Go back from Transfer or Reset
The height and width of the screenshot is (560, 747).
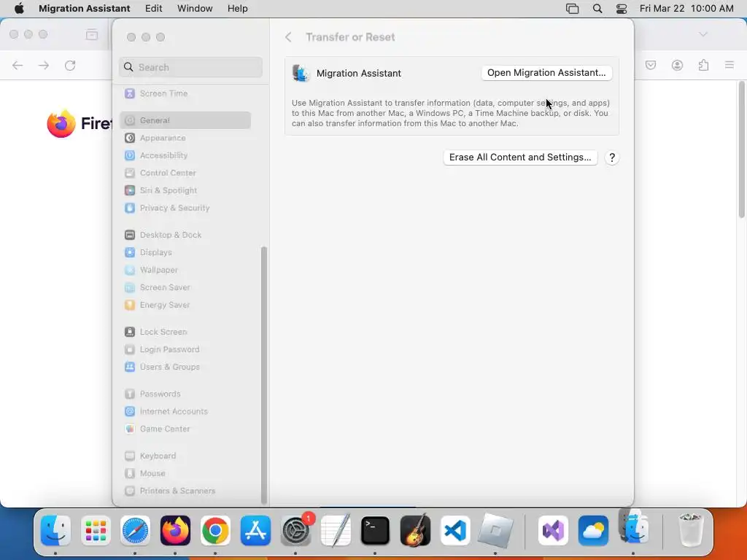[288, 37]
